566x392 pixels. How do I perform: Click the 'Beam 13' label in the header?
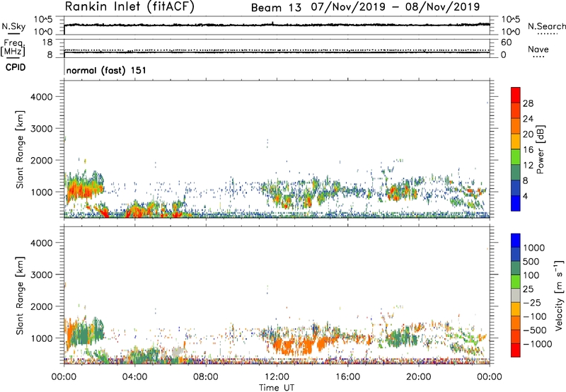click(276, 8)
